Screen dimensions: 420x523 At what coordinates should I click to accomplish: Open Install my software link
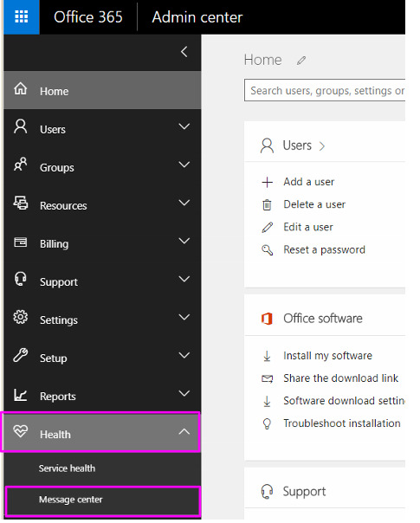(327, 356)
